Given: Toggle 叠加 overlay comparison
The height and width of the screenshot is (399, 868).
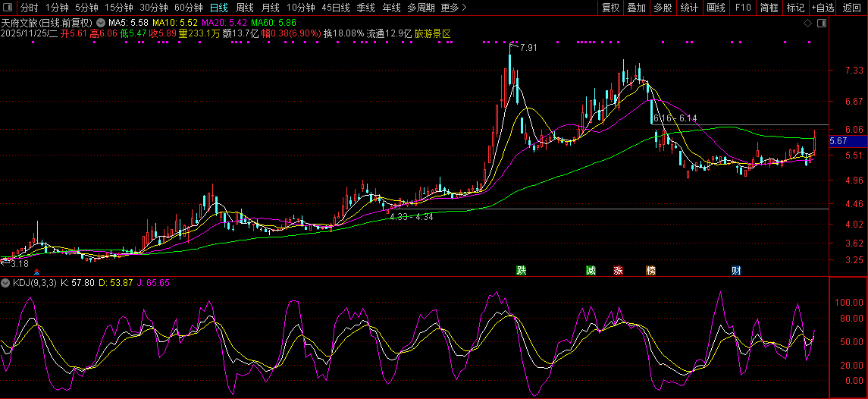Looking at the screenshot, I should [636, 8].
